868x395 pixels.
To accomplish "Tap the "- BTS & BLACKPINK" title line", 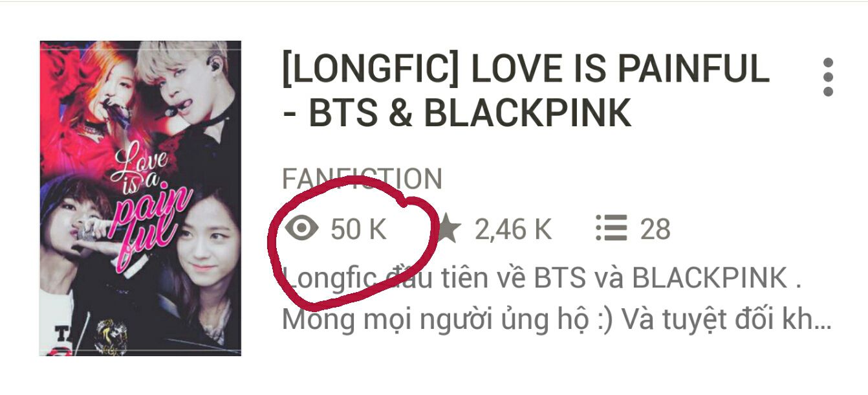I will 457,113.
